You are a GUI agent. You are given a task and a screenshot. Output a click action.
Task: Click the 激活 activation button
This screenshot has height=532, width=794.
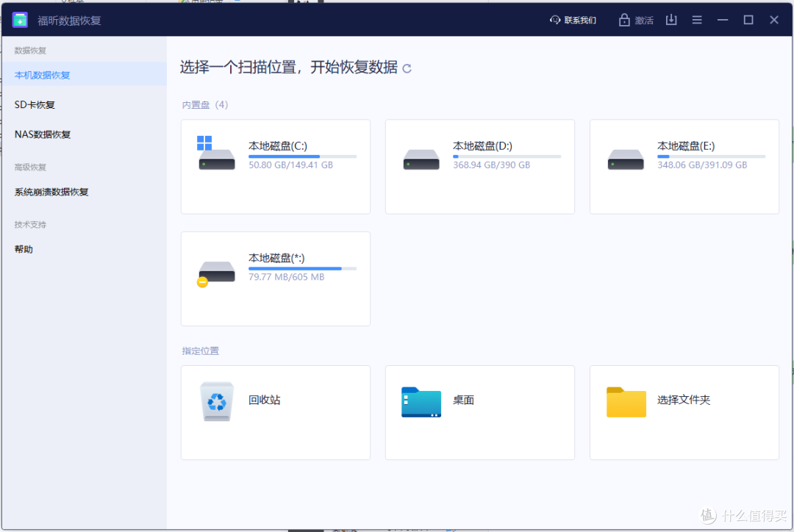636,20
